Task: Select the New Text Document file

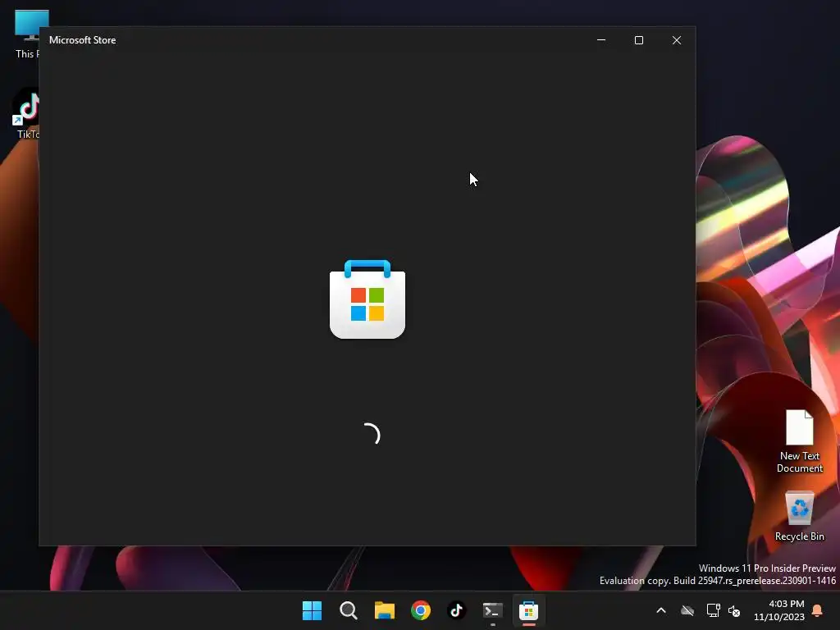Action: coord(799,442)
